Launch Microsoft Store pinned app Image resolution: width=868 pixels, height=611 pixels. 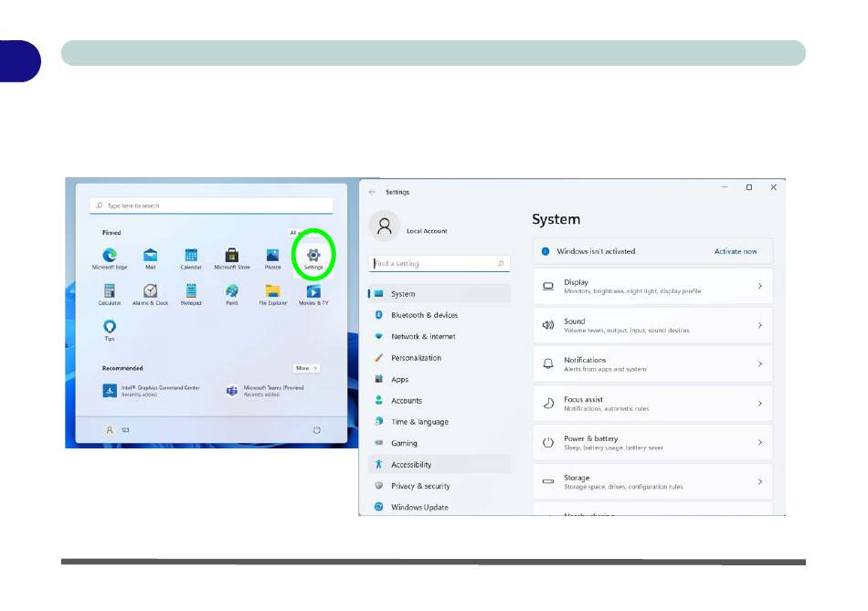point(232,257)
